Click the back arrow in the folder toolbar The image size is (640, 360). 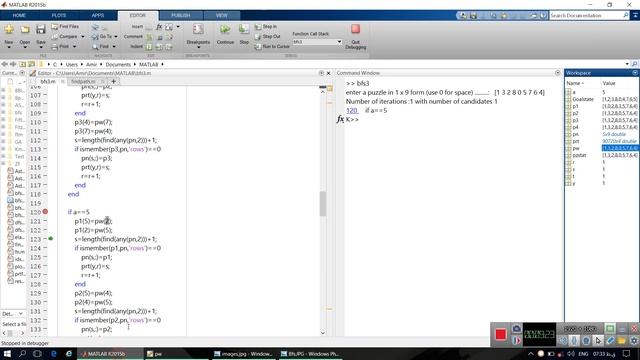point(4,64)
